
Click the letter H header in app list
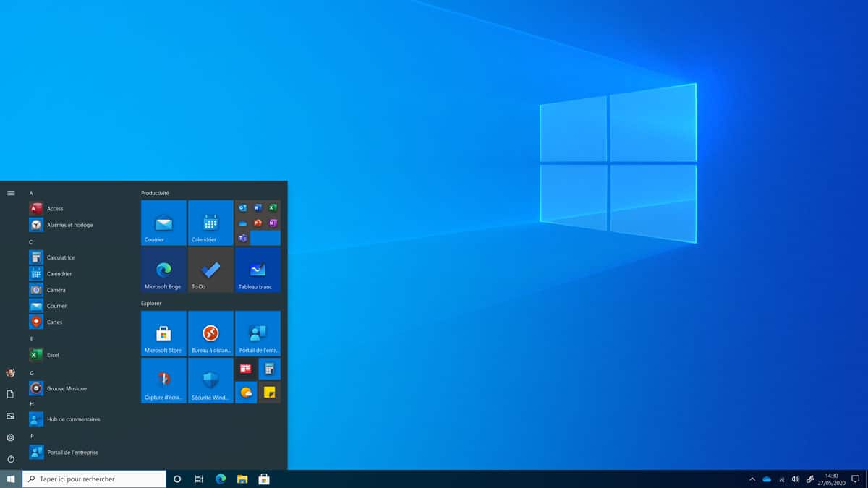coord(31,403)
